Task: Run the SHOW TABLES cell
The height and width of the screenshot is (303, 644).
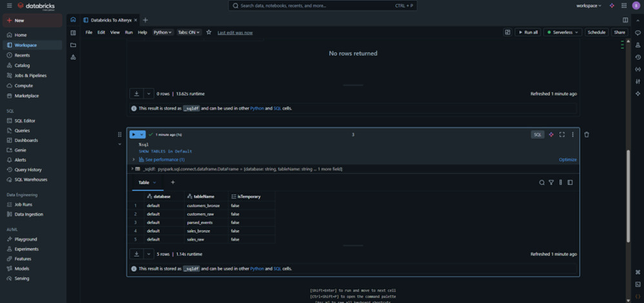Action: tap(134, 134)
